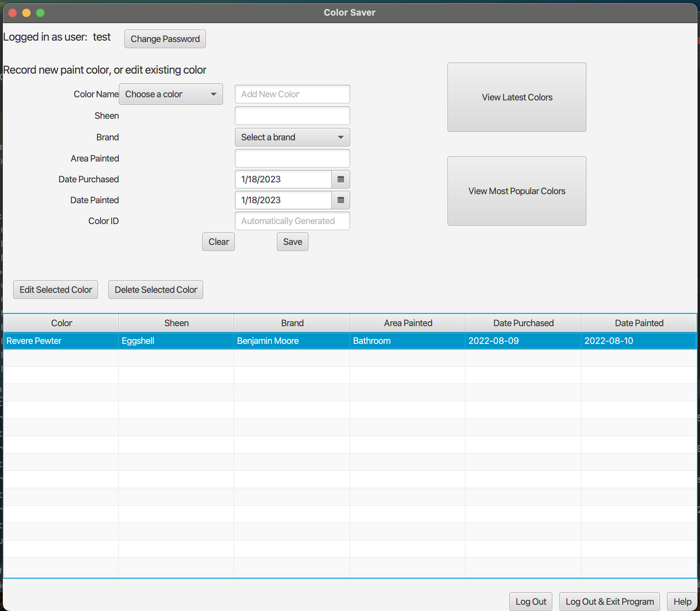
Task: Open the Select a brand dropdown
Action: [x=292, y=137]
